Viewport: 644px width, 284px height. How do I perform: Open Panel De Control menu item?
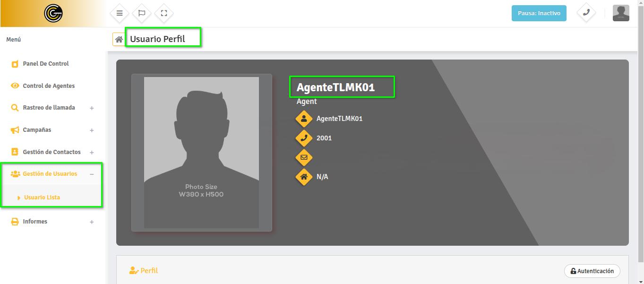click(46, 64)
